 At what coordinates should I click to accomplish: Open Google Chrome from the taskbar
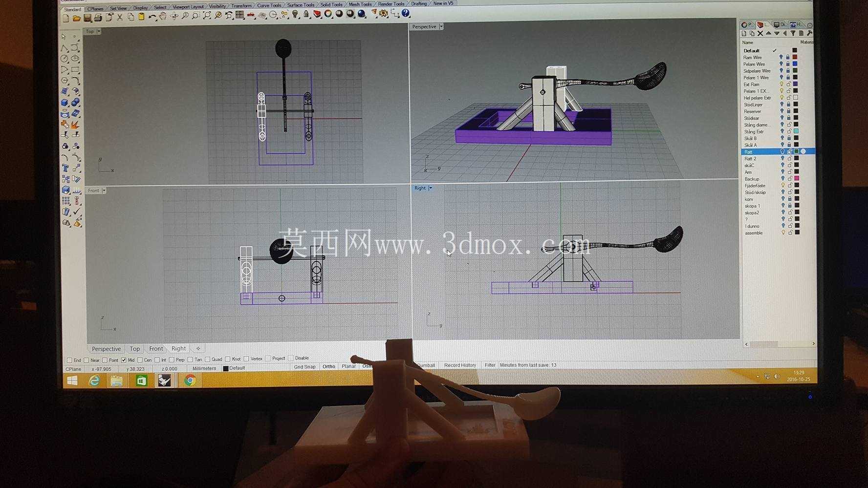[x=190, y=380]
